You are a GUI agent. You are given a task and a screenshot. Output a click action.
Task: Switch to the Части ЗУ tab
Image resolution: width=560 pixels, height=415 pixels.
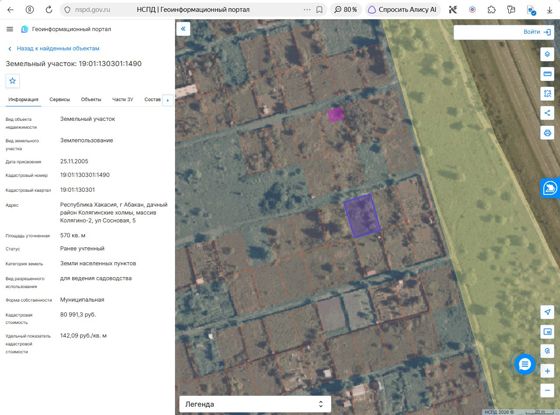tap(122, 99)
